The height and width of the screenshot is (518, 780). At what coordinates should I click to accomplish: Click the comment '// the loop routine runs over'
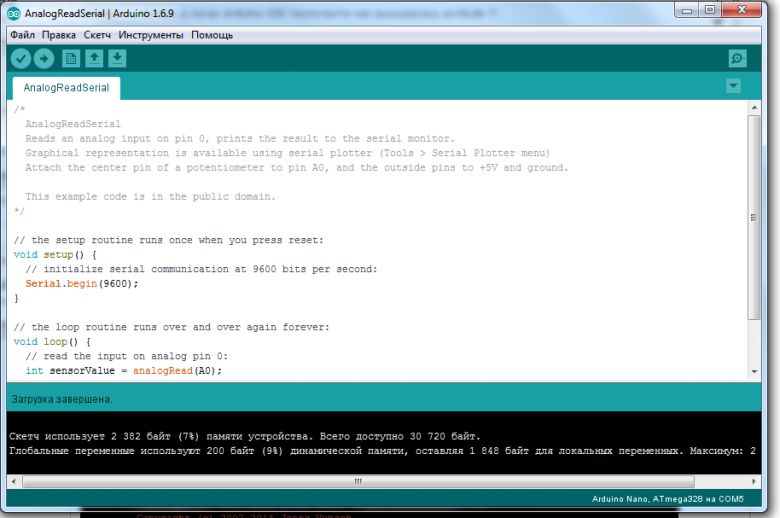tap(172, 327)
